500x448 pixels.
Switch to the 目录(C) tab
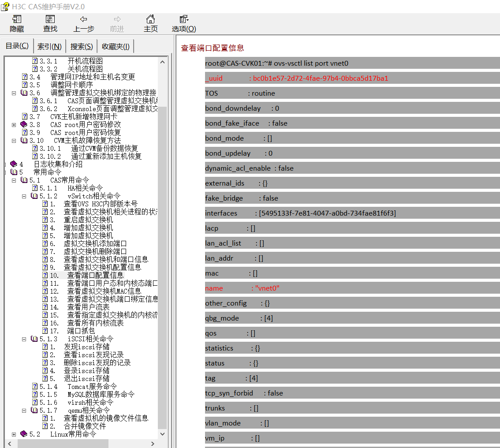pos(17,46)
